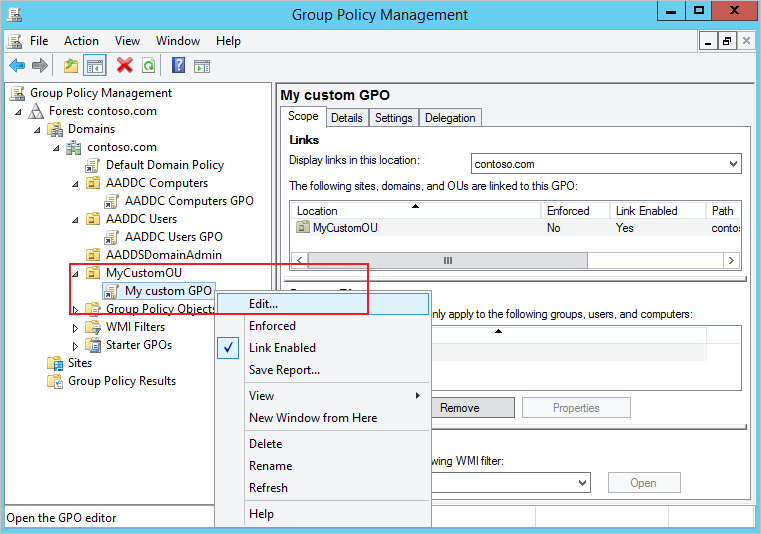Select the MyCustomOU folder in tree
The width and height of the screenshot is (761, 534).
(144, 273)
